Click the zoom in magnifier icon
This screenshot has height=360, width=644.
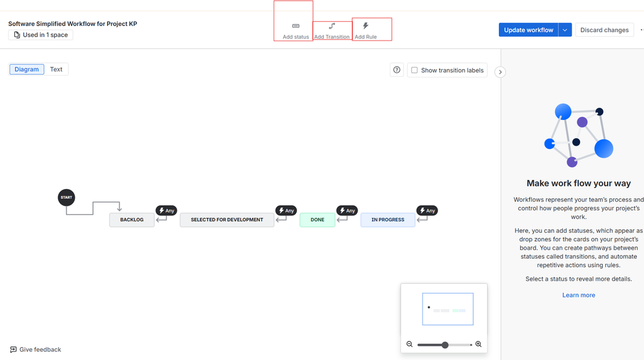coord(478,345)
